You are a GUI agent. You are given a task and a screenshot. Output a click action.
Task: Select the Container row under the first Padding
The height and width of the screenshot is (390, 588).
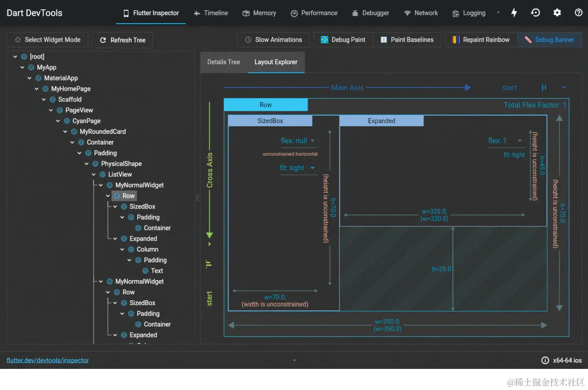pos(152,228)
